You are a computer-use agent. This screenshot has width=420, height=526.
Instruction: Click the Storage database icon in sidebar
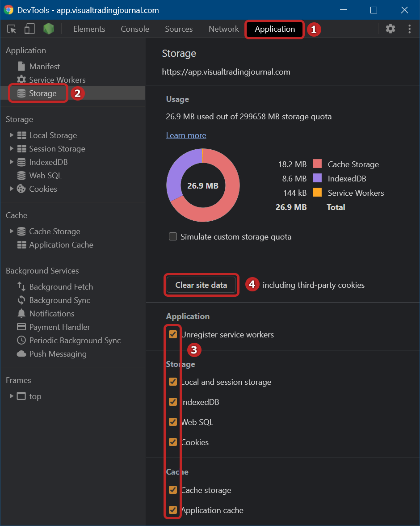[x=21, y=93]
